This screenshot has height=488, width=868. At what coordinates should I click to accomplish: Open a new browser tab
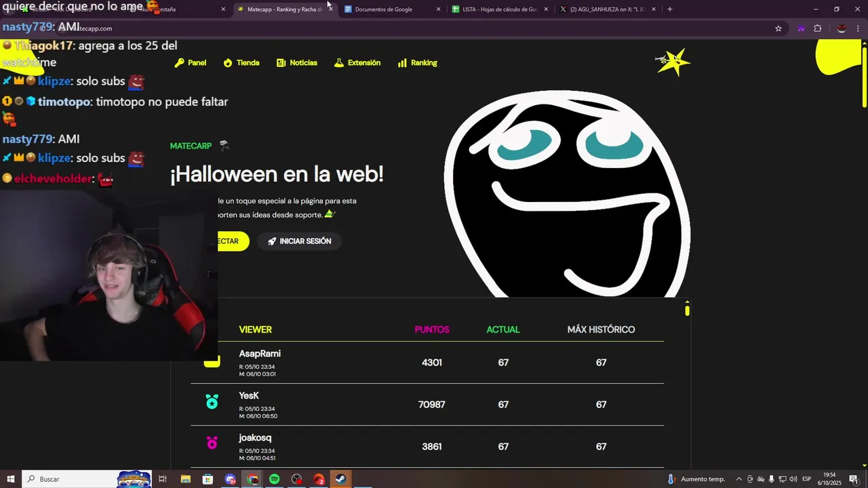coord(670,9)
